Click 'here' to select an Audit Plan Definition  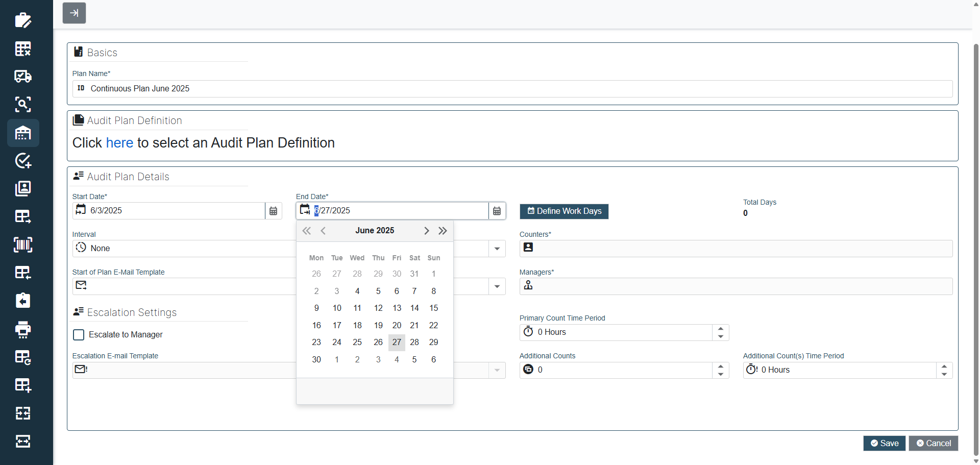pyautogui.click(x=119, y=143)
